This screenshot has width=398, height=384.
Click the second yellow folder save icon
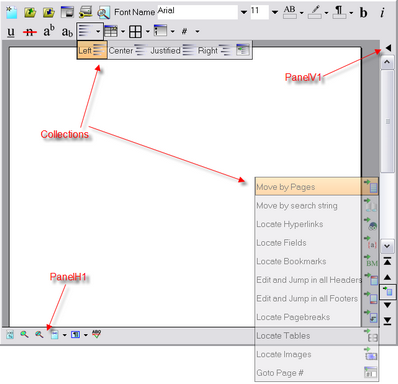(x=49, y=13)
